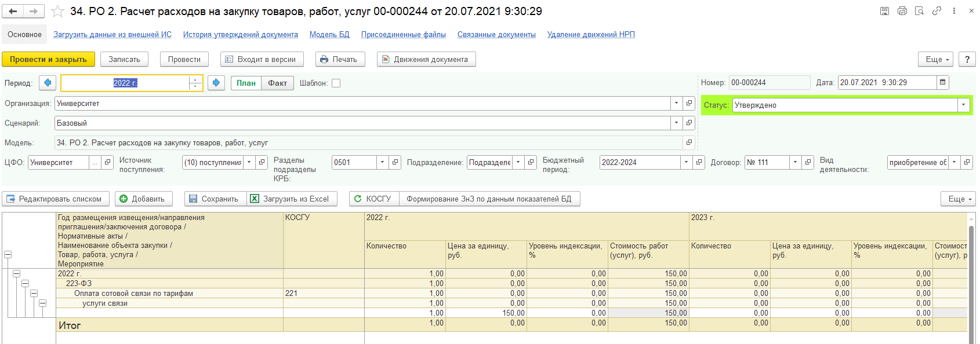This screenshot has height=344, width=980.
Task: Open the Разделы КРБ 0501 dropdown arrow
Action: pos(383,162)
